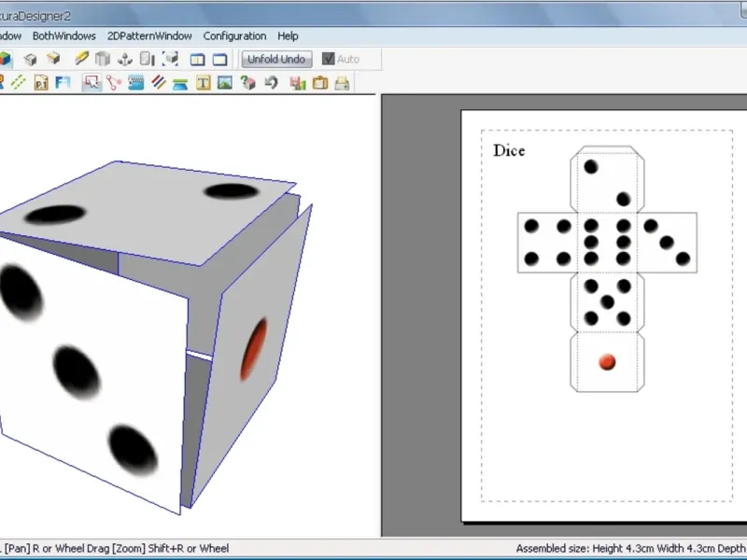This screenshot has width=747, height=560.
Task: Switch to the single-pane window layout icon
Action: point(219,60)
